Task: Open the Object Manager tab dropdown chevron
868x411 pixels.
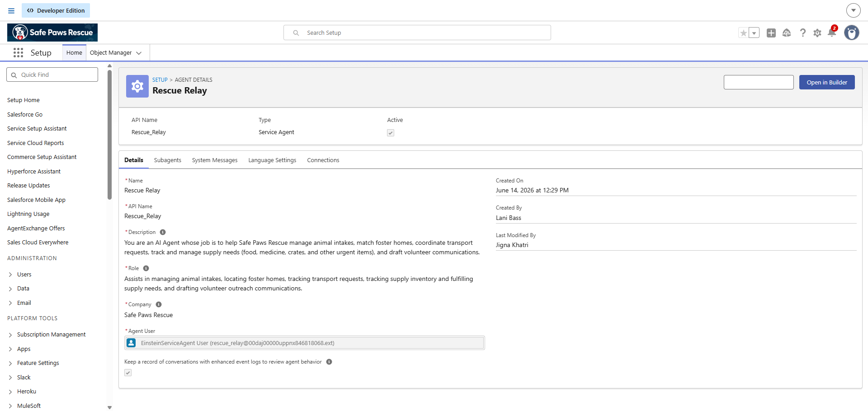Action: point(139,53)
